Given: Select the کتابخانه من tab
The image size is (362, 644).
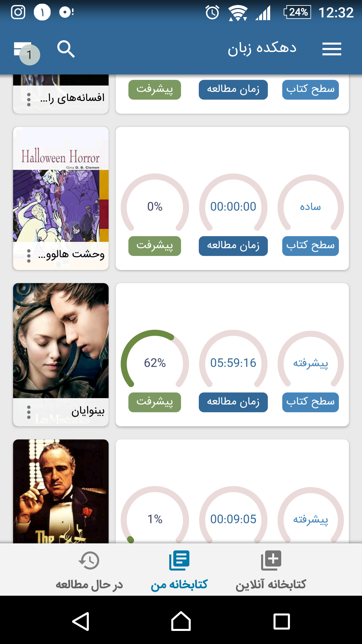Looking at the screenshot, I should click(x=179, y=570).
